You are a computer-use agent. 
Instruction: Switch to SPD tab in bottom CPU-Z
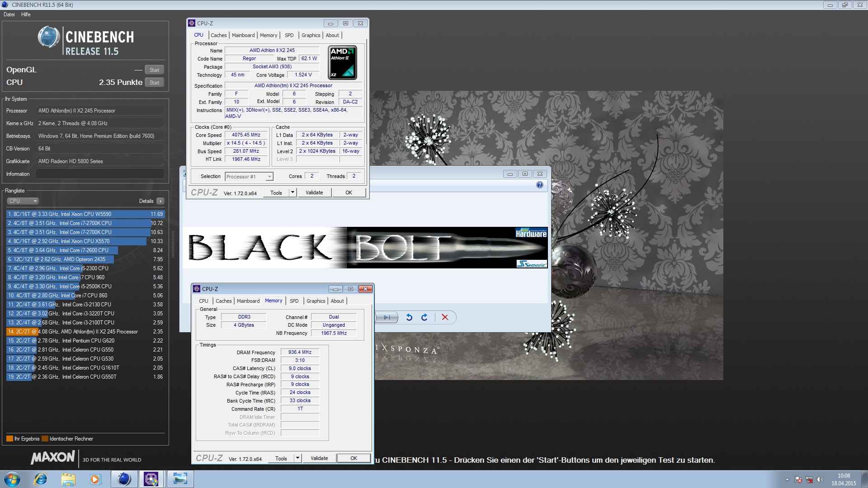point(294,301)
